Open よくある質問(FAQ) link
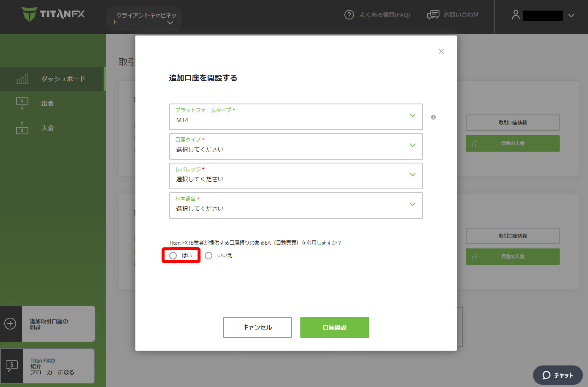Image resolution: width=588 pixels, height=387 pixels. click(385, 15)
